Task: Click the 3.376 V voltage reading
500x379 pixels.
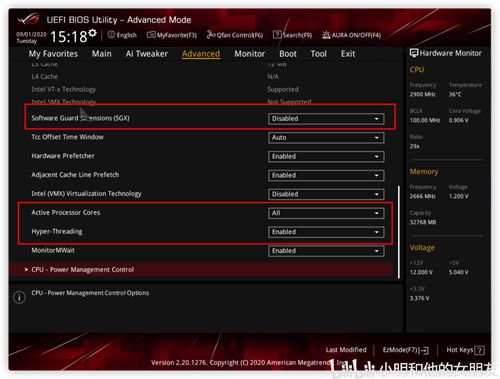Action: tap(419, 298)
